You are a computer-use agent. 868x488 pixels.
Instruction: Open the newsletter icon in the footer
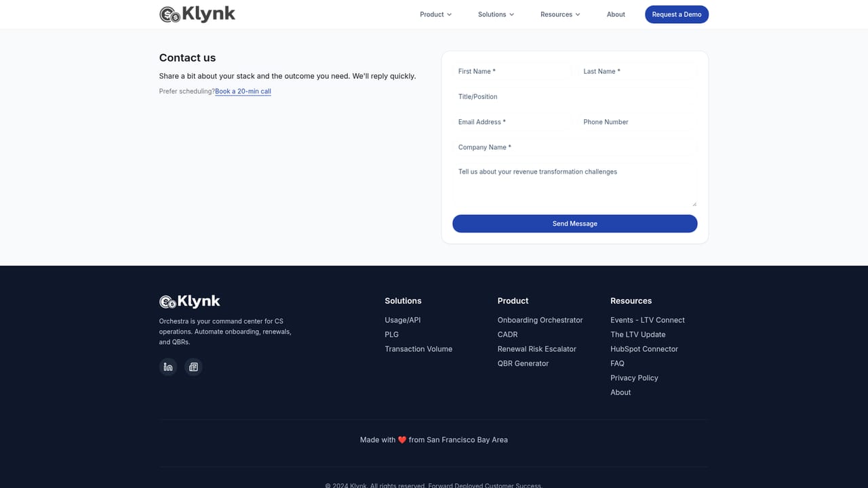[x=193, y=367]
